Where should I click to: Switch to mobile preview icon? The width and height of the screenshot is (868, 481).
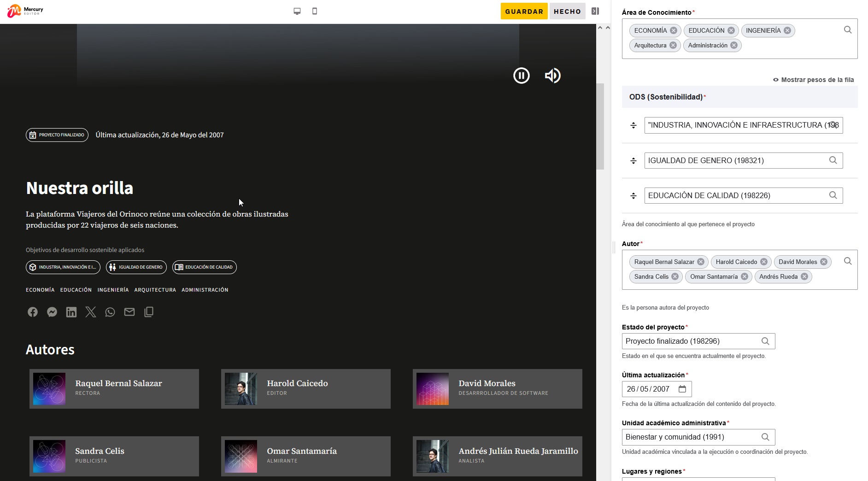[315, 11]
